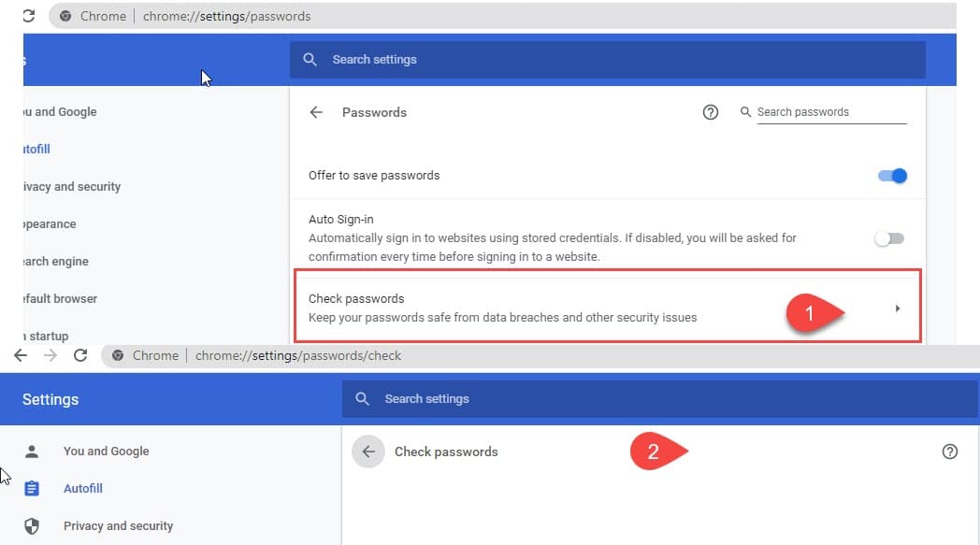
Task: Select Default browser in upper sidebar
Action: 62,299
